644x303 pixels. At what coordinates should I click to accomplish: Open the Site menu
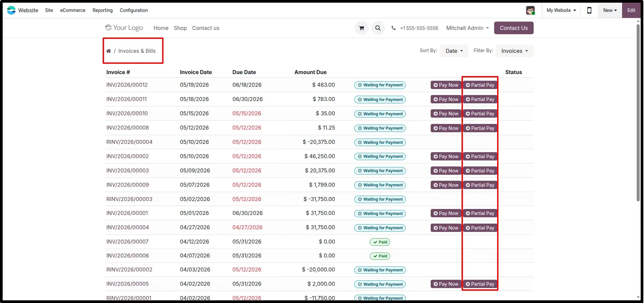pos(49,10)
